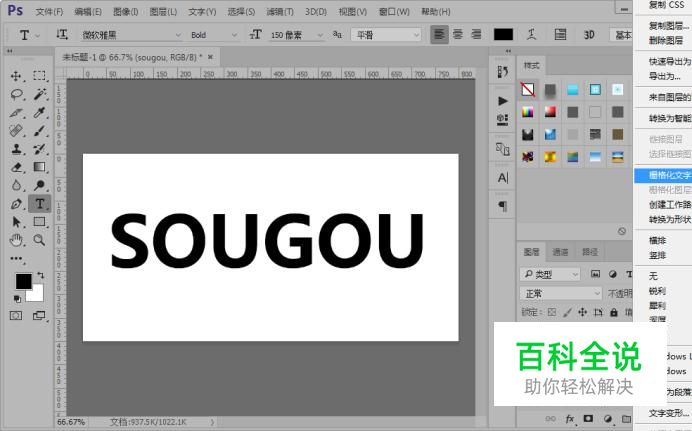Open the Edit Toolbar ellipsis button
Screen dimensions: 692x431
(16, 259)
